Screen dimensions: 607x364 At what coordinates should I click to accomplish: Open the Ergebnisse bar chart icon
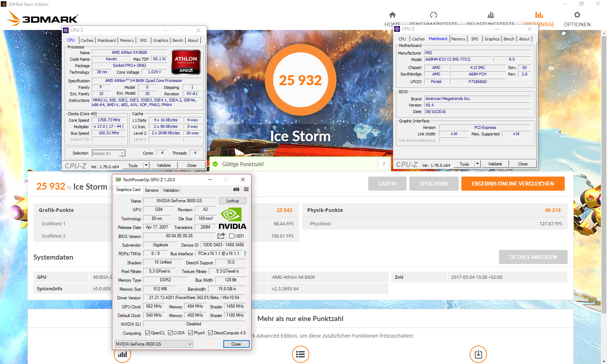[539, 15]
